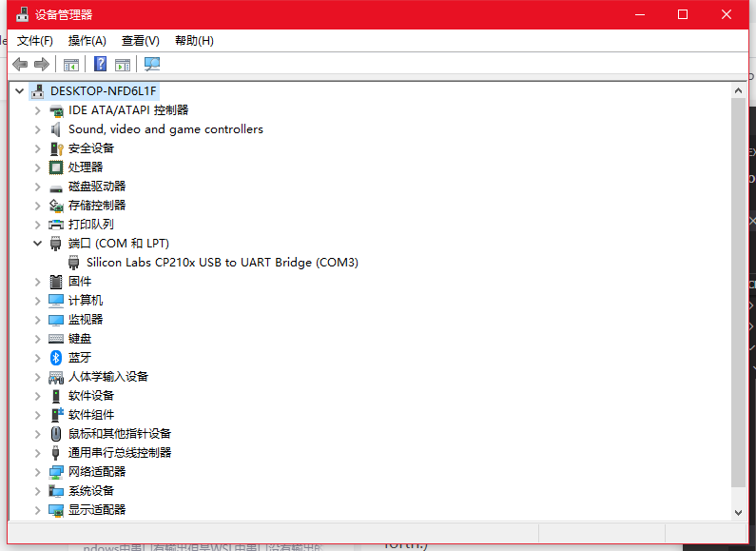
Task: Select the 监视器 tree label
Action: pos(86,320)
